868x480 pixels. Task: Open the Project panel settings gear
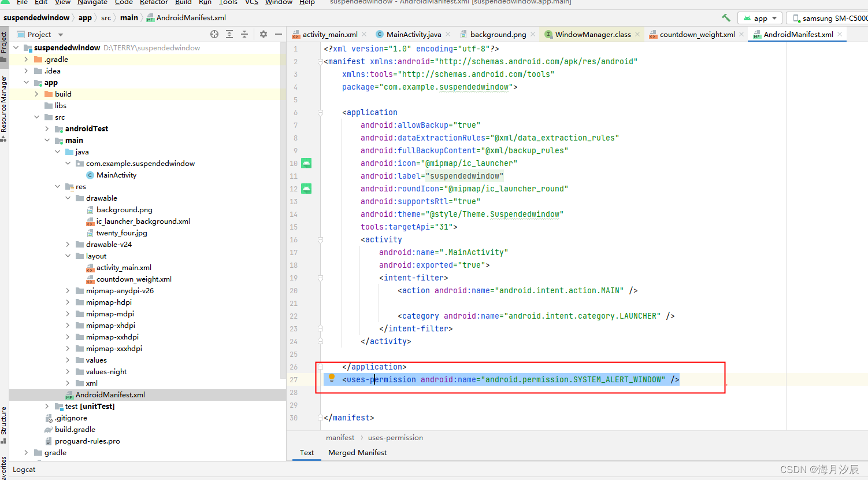264,34
